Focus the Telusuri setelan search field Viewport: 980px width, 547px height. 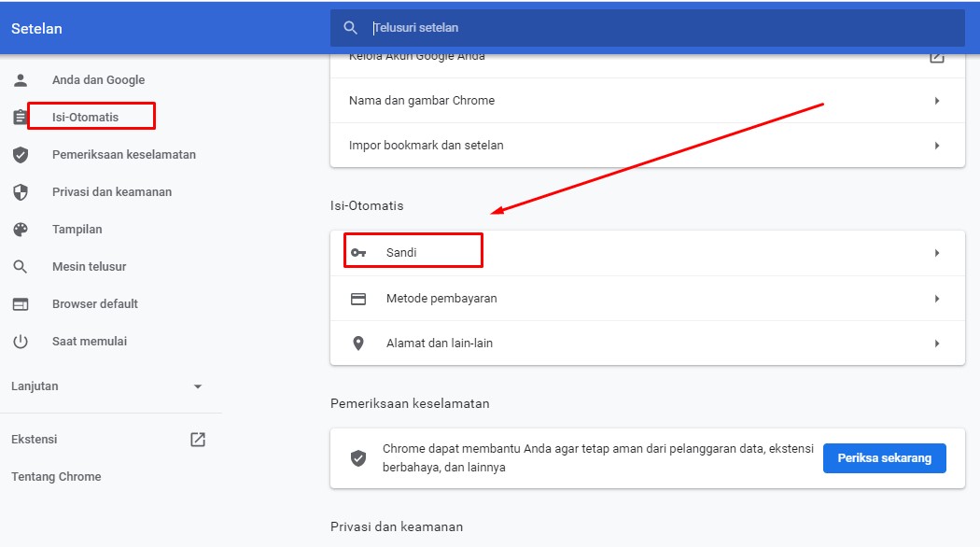(648, 28)
